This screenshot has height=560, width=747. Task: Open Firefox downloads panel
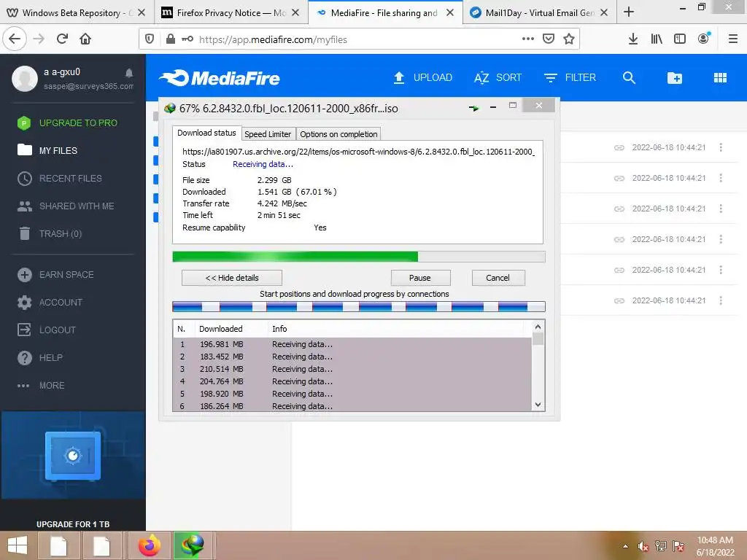[x=632, y=39]
